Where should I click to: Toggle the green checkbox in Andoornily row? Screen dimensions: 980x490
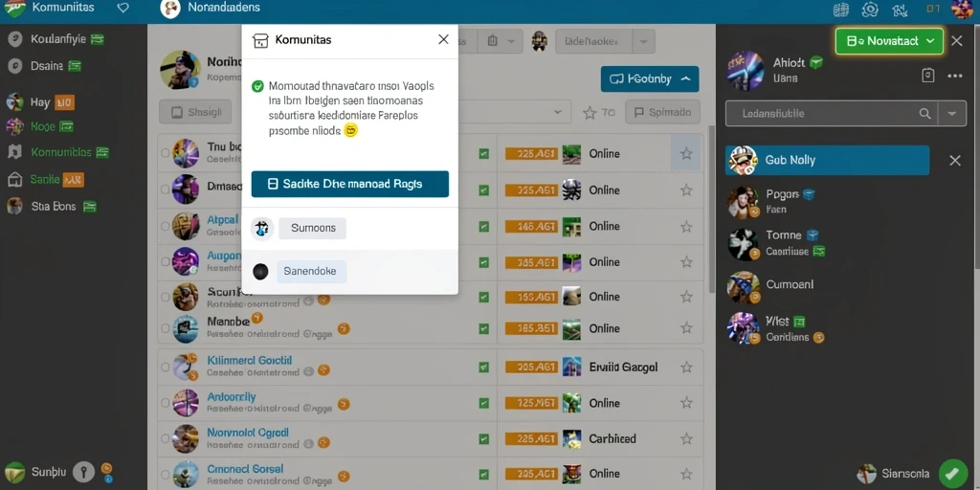(x=483, y=403)
